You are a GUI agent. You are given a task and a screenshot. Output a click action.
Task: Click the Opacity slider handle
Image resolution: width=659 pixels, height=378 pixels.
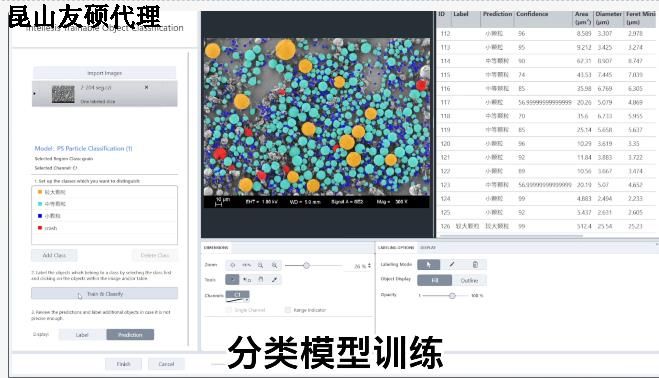coord(452,296)
